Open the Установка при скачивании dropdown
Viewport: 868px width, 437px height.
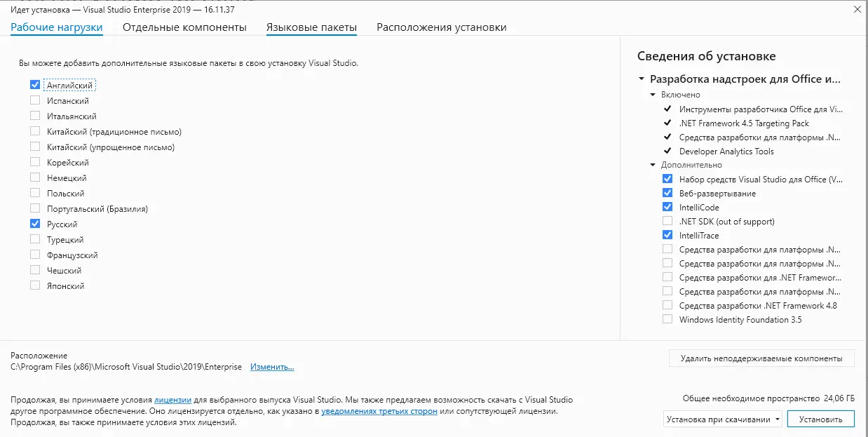point(723,419)
